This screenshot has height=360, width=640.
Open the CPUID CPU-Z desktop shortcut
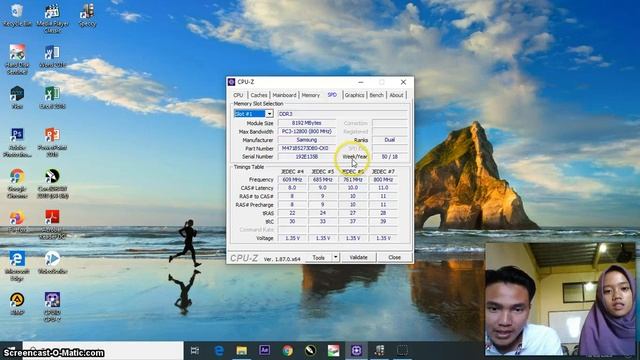pos(52,307)
